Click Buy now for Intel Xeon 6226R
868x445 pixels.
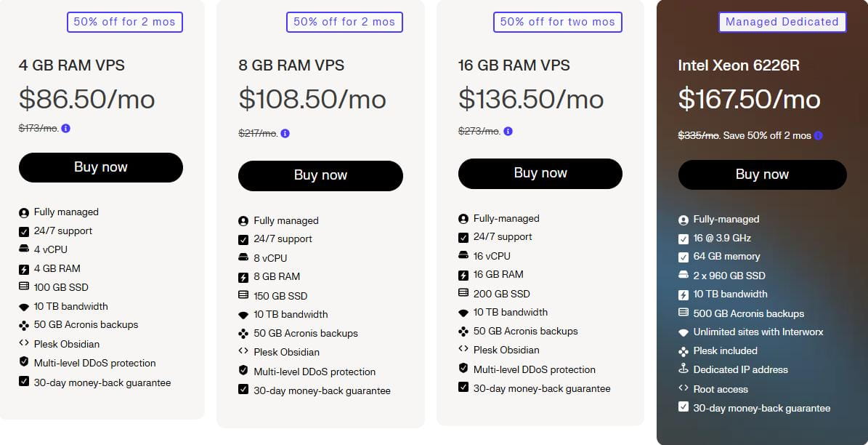coord(762,175)
